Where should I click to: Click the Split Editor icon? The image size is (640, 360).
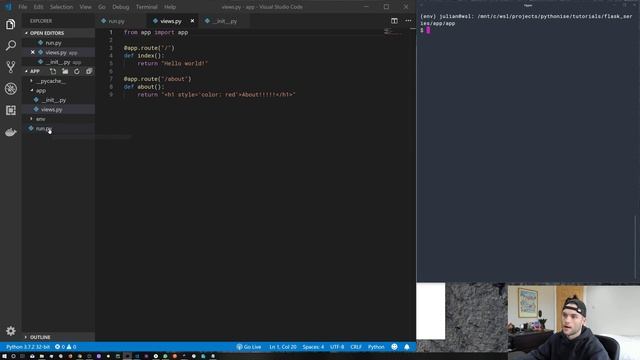pos(394,21)
